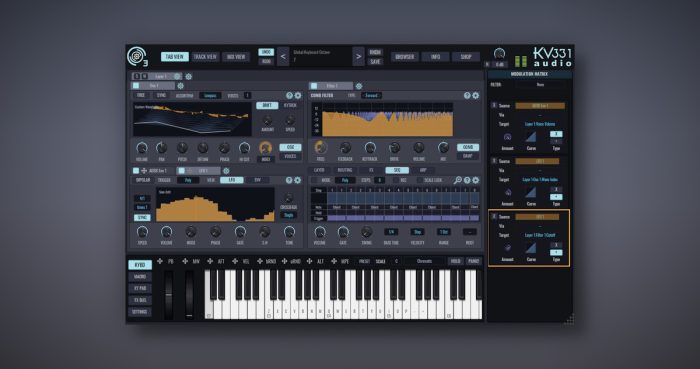Toggle the oscillator DRIFT button

coord(267,106)
